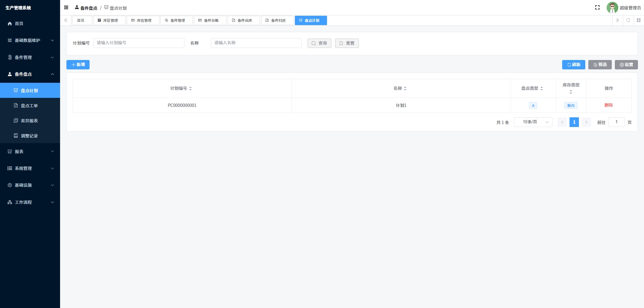Sort by 盘点类型 column arrows
644x308 pixels.
tap(542, 88)
